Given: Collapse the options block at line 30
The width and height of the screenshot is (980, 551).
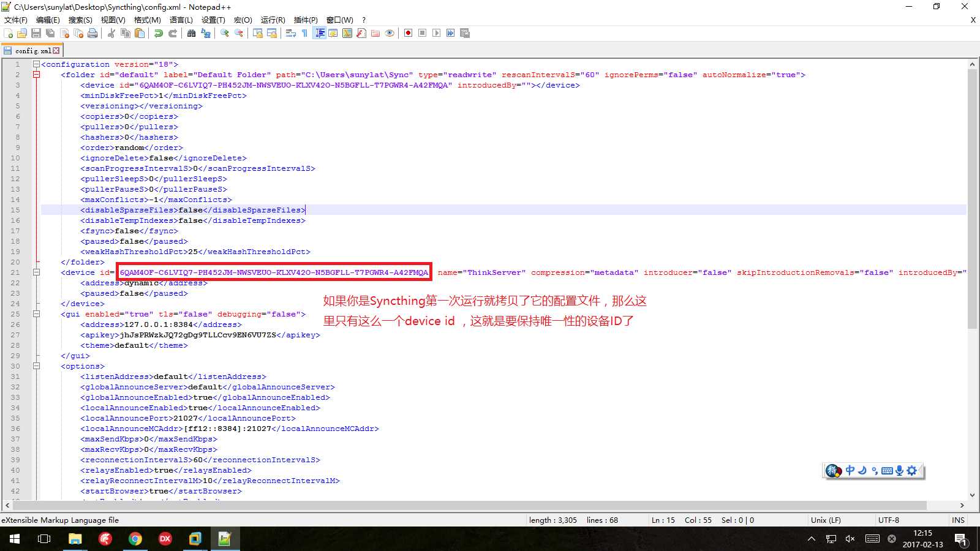Looking at the screenshot, I should pos(36,366).
